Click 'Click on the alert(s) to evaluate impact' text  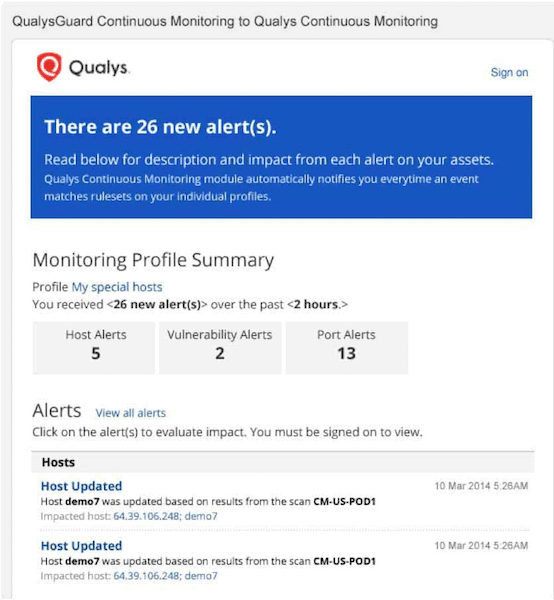point(227,432)
